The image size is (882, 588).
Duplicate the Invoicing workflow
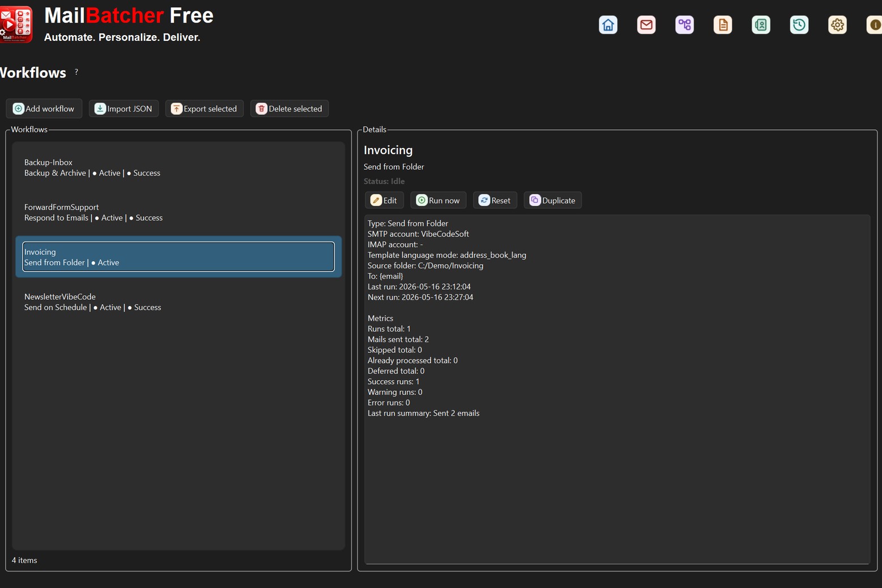553,201
